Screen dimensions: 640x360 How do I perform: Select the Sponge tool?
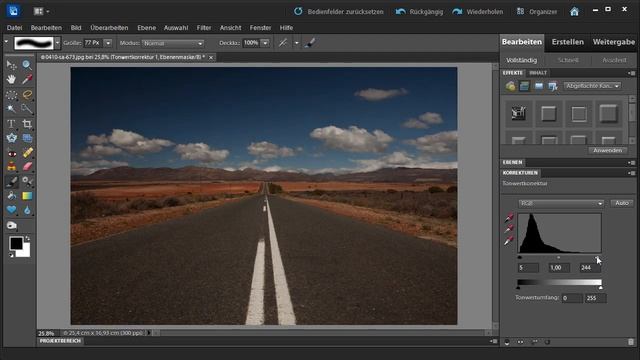click(11, 225)
